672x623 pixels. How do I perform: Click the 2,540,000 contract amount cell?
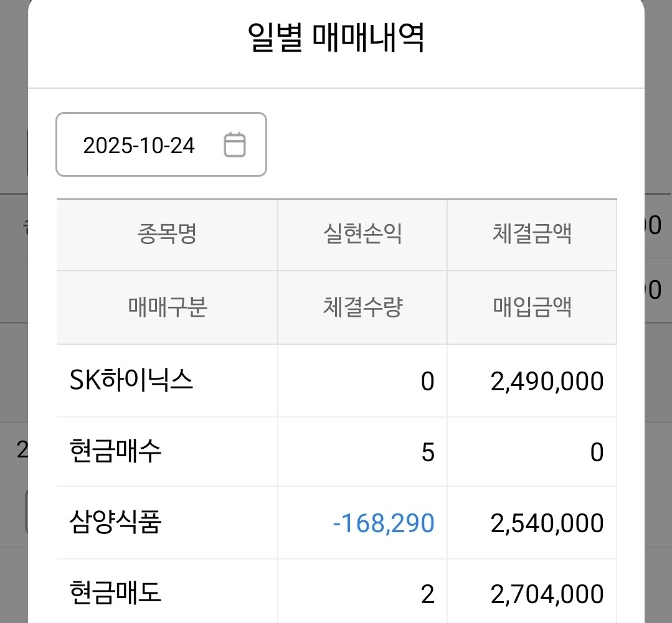click(x=547, y=523)
